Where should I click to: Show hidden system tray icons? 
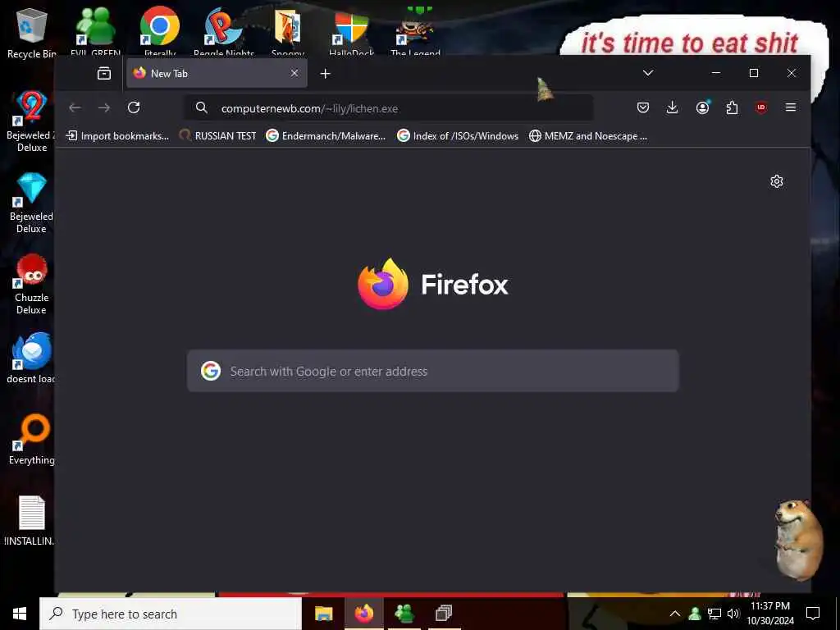[675, 614]
